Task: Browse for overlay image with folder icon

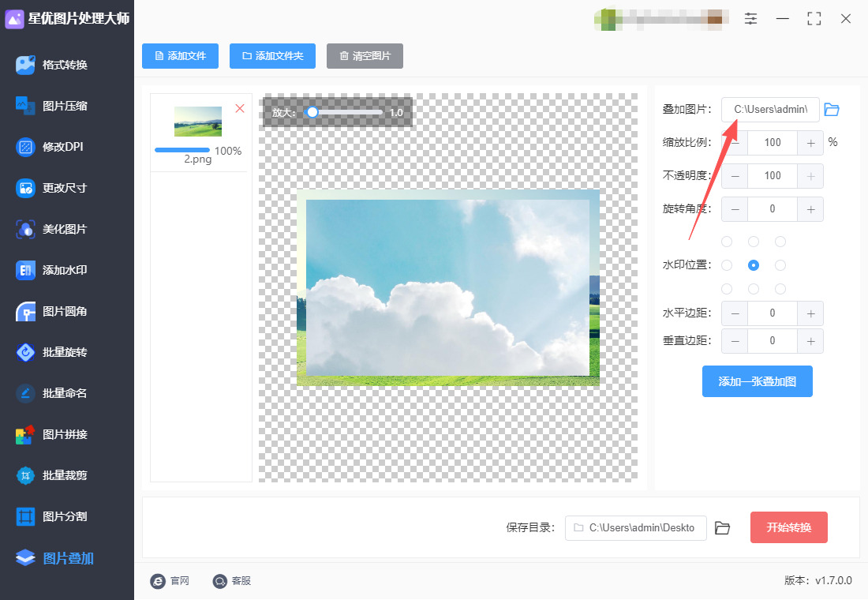Action: tap(832, 109)
